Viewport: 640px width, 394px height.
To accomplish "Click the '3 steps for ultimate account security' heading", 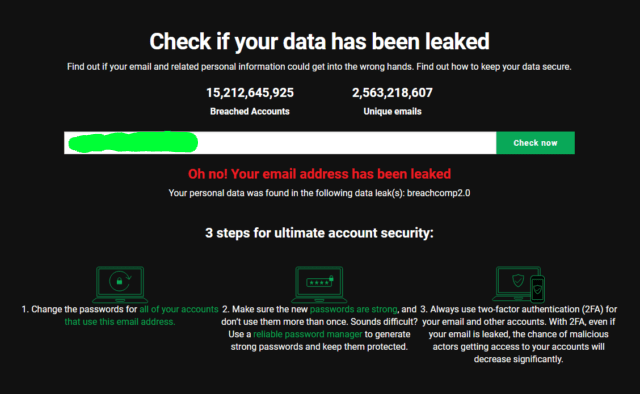I will [x=319, y=233].
